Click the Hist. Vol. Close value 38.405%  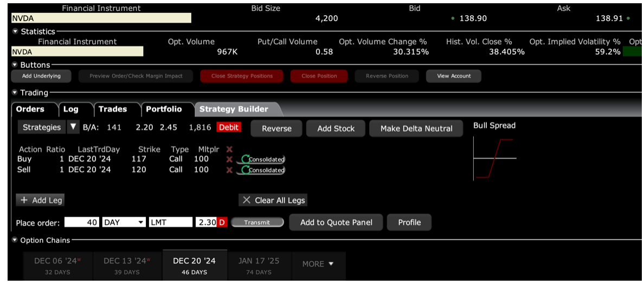507,51
